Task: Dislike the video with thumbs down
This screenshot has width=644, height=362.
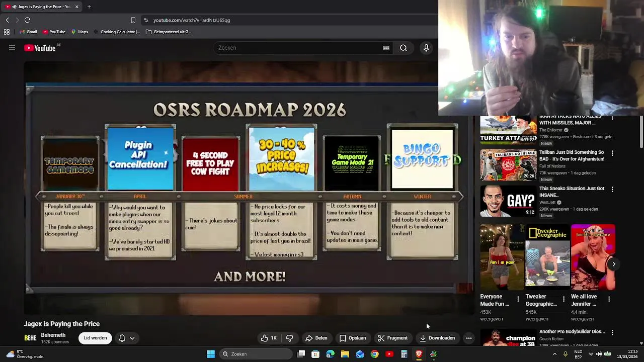Action: coord(289,338)
